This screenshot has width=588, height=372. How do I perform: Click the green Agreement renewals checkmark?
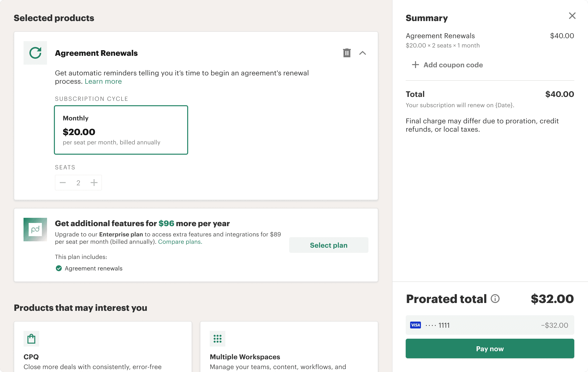pos(59,268)
